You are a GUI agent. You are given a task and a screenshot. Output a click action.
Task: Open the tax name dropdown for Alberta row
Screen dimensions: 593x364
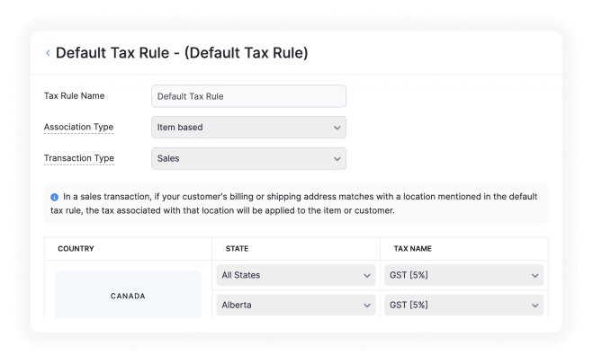click(463, 306)
